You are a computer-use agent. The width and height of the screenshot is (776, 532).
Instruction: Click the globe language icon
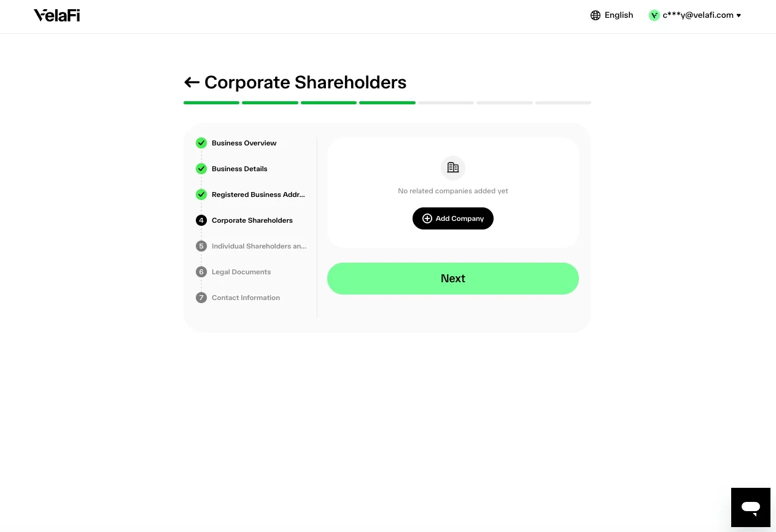click(x=595, y=15)
